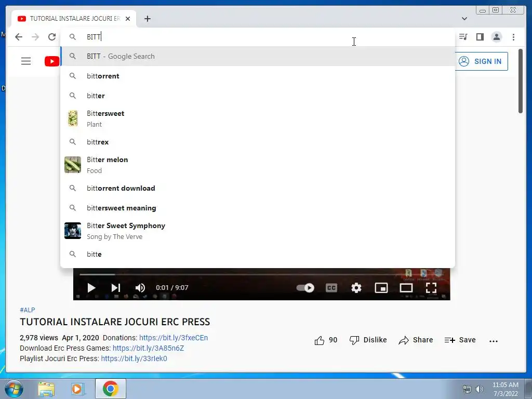The height and width of the screenshot is (399, 532).
Task: Choose 'bittersweet meaning' suggestion
Action: [258, 208]
